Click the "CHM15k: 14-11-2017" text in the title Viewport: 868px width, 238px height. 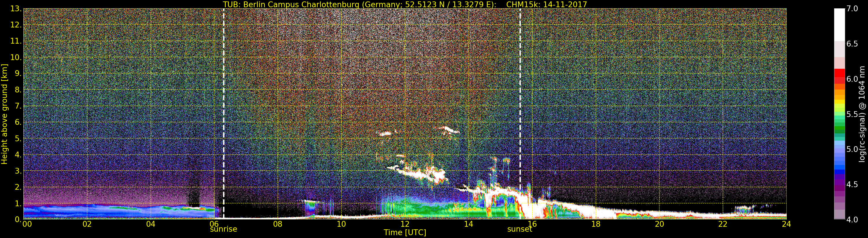(547, 5)
